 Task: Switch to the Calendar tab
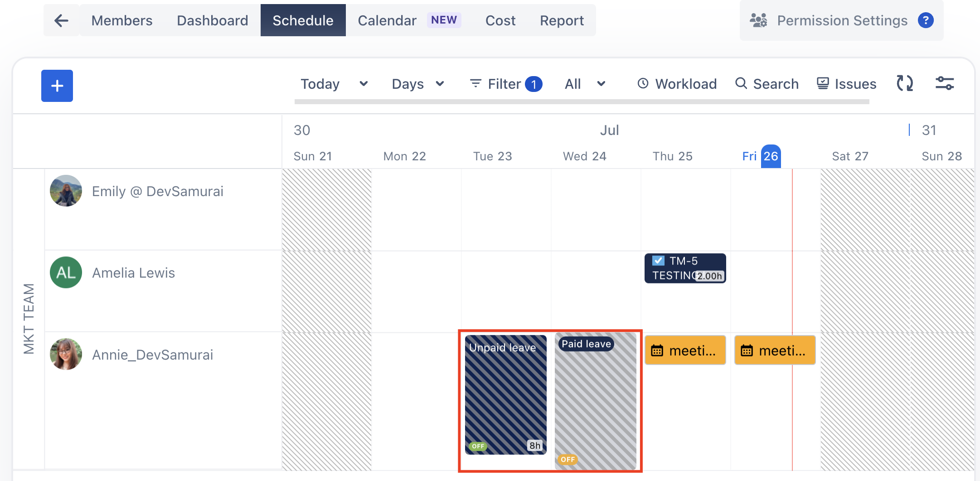point(387,20)
